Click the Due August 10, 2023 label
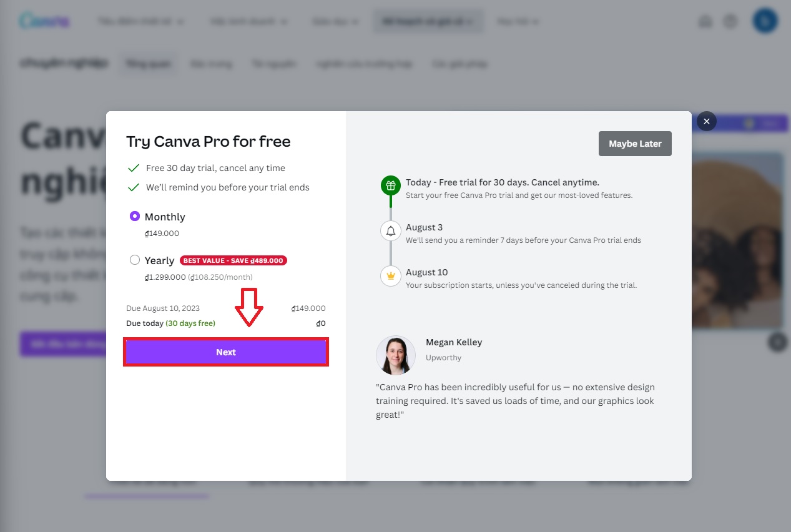Screen dimensions: 791x532 [x=163, y=308]
